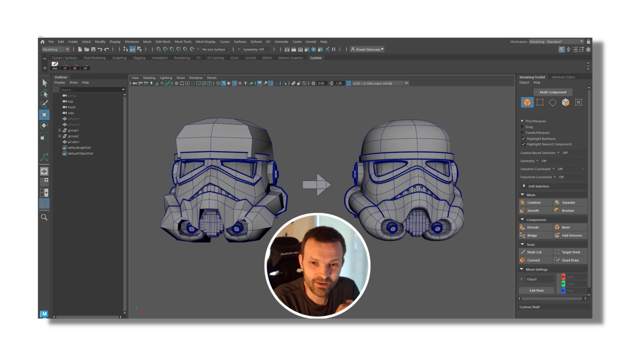Choose UV selection icon in toolkit
Viewport: 644px width, 362px height.
(x=579, y=102)
